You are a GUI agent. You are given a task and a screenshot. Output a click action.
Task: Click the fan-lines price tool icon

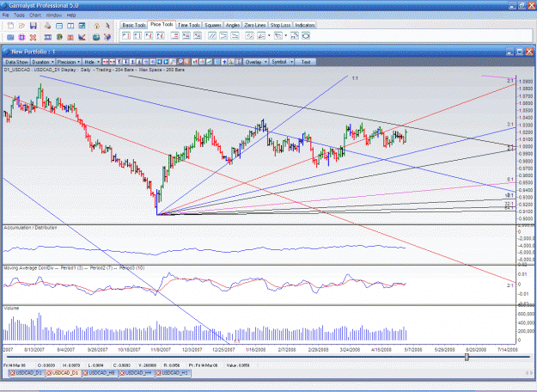[x=261, y=35]
